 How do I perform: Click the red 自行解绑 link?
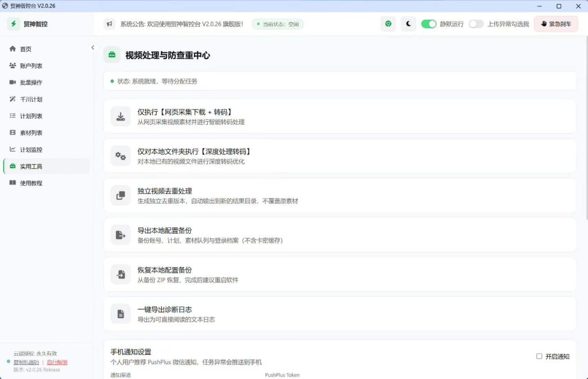tap(57, 362)
